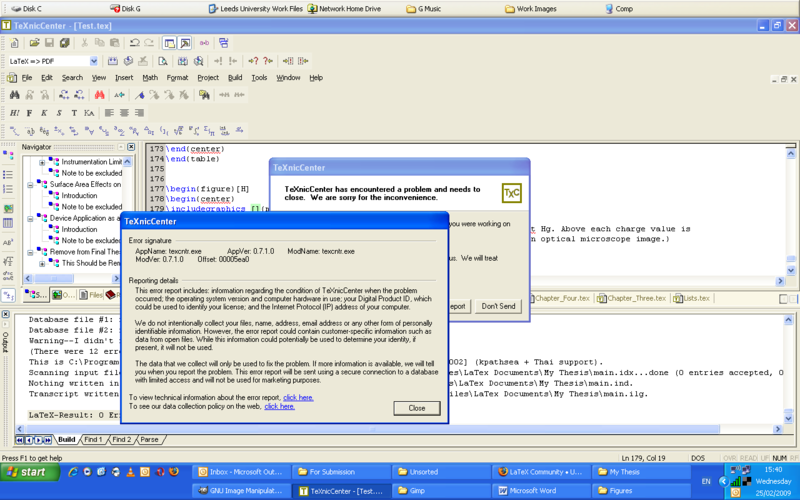The image size is (800, 500).
Task: Click the square root math symbols icon
Action: 178,131
